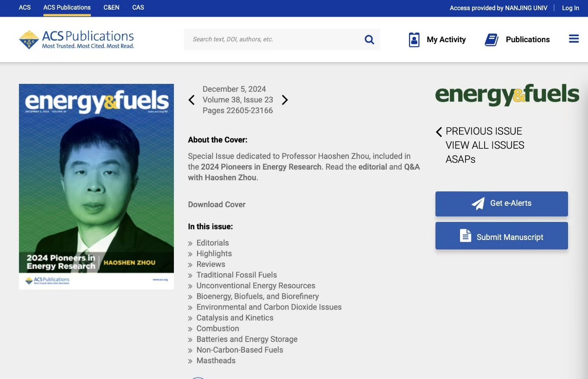Click the Download Cover link

click(217, 204)
